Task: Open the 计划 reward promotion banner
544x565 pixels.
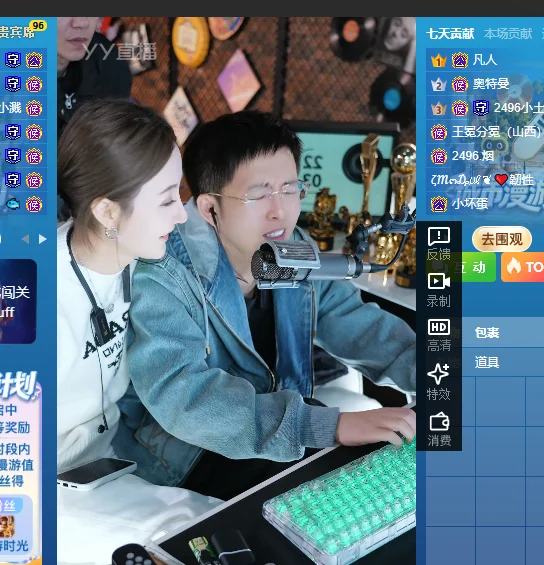Action: click(x=21, y=467)
